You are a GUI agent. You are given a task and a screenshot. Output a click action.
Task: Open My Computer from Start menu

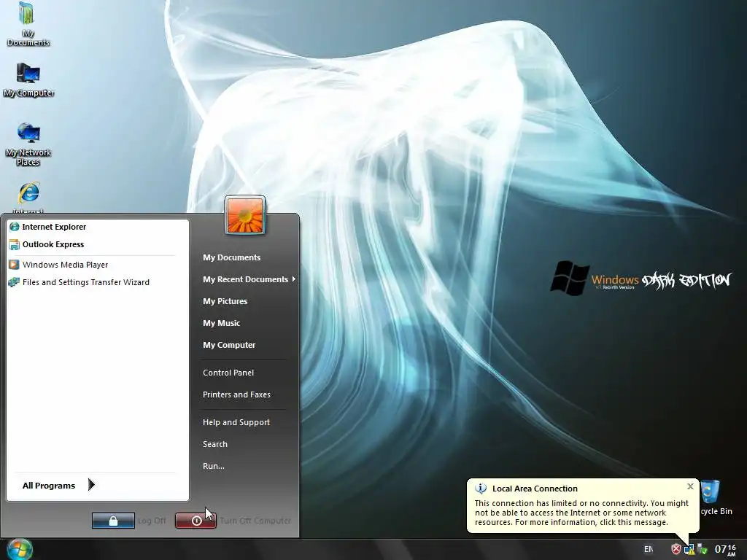coord(229,345)
